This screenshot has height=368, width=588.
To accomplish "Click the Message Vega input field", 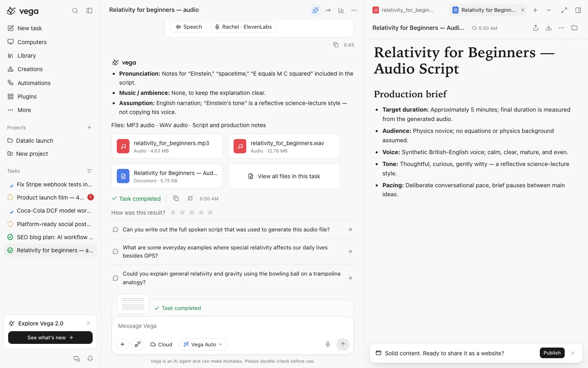I will pyautogui.click(x=233, y=326).
